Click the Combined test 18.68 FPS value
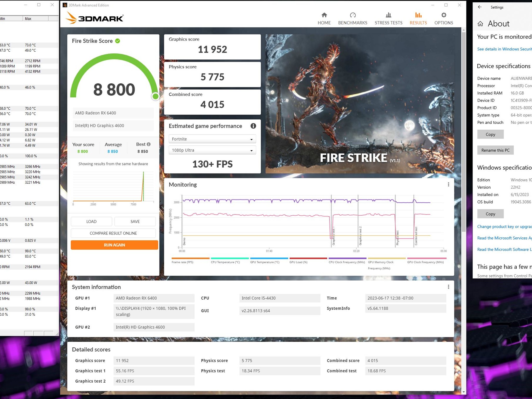The width and height of the screenshot is (532, 399). (405, 371)
